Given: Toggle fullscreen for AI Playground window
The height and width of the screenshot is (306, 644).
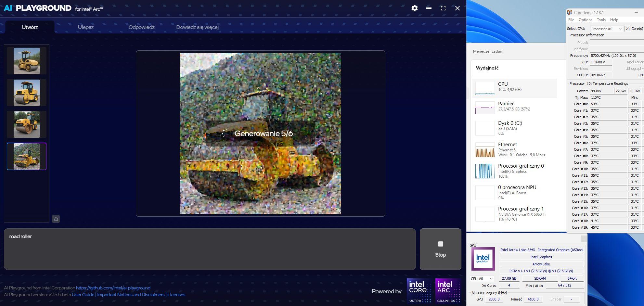Looking at the screenshot, I should point(443,8).
